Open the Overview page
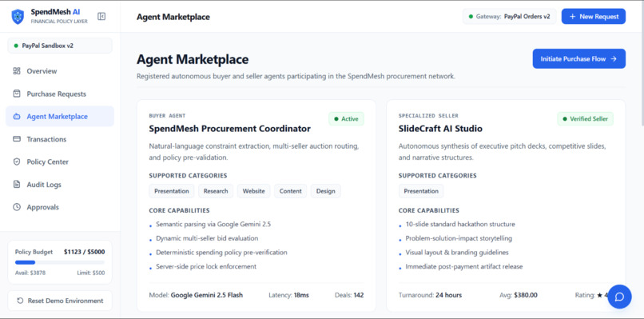Image resolution: width=644 pixels, height=319 pixels. pos(60,71)
